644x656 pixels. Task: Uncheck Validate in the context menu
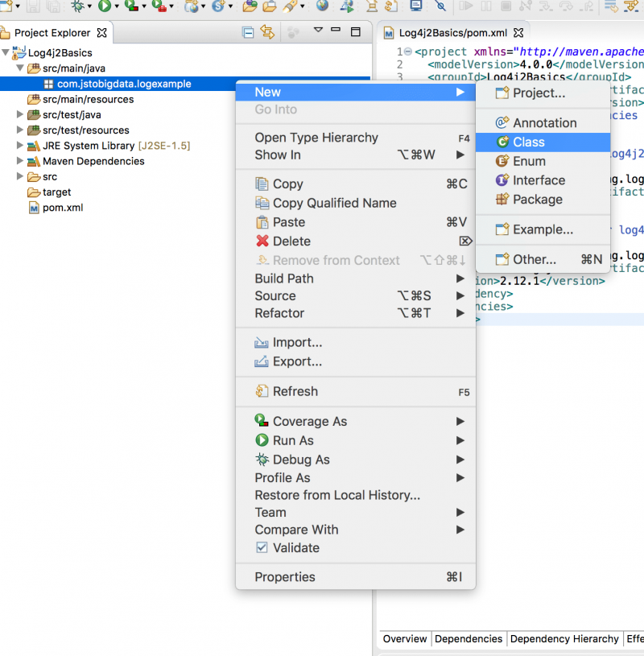coord(262,547)
